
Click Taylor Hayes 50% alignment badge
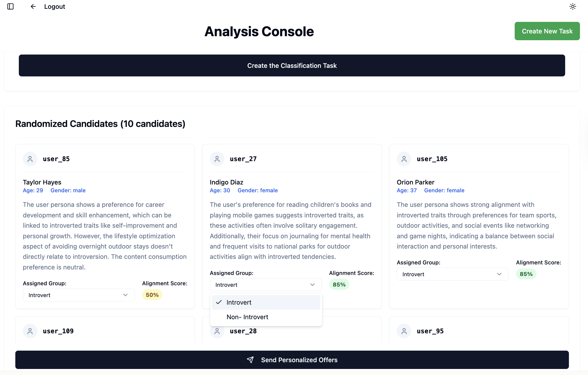pyautogui.click(x=152, y=295)
